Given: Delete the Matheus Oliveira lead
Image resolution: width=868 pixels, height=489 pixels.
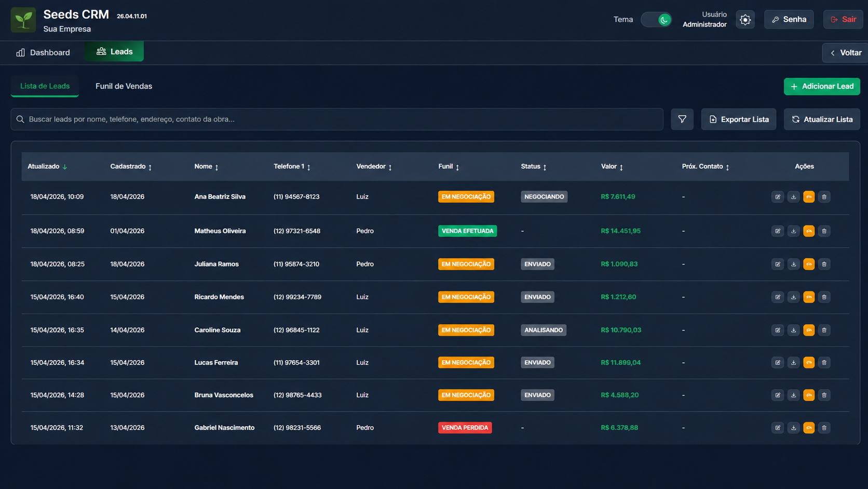Looking at the screenshot, I should 824,231.
